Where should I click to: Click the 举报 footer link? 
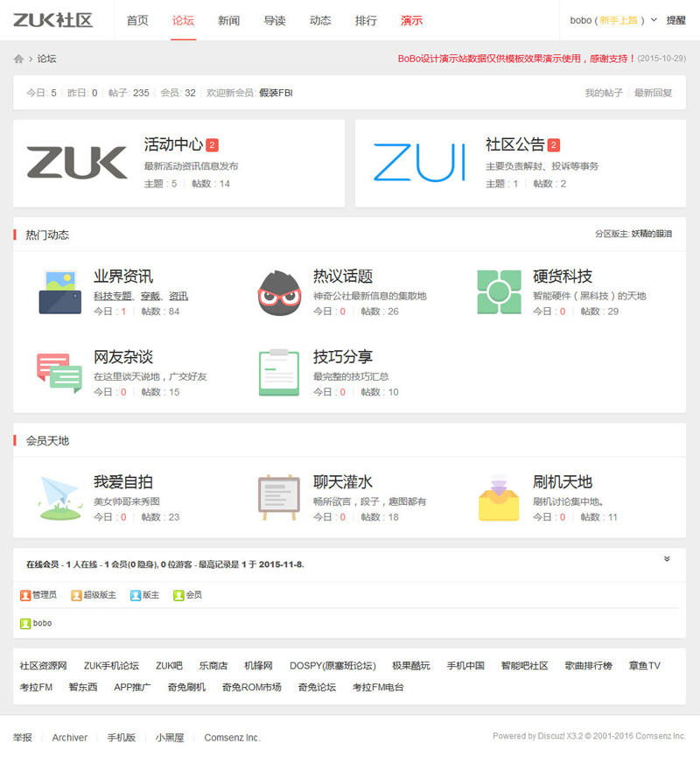23,738
